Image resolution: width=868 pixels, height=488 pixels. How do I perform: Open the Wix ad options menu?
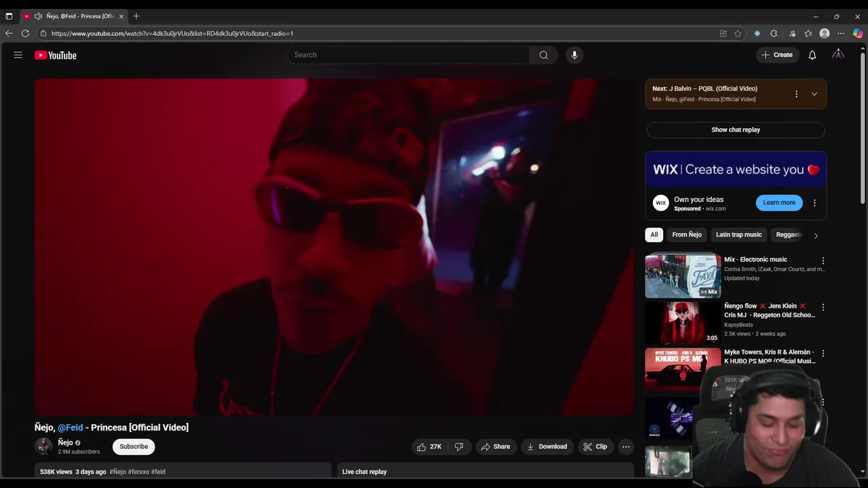tap(814, 203)
